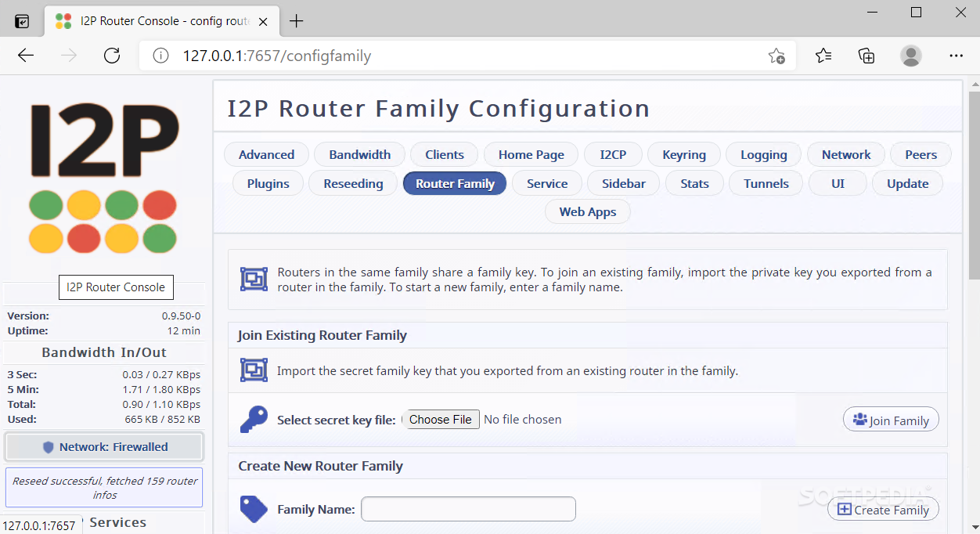The height and width of the screenshot is (534, 980).
Task: Click the Used value 665 KB / 852 KB
Action: (163, 419)
